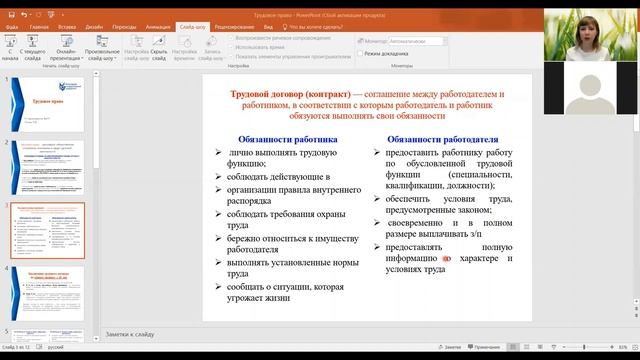
Task: Select slide 3 thumbnail with orange border
Action: [47, 231]
